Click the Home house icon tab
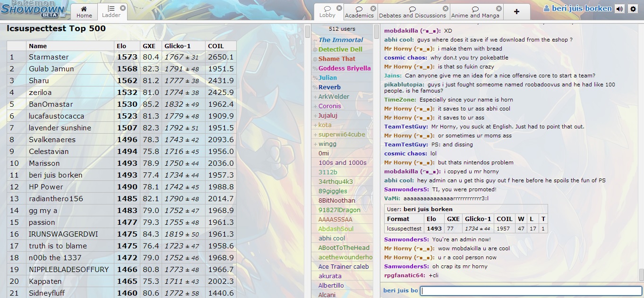The height and width of the screenshot is (298, 644). point(84,9)
